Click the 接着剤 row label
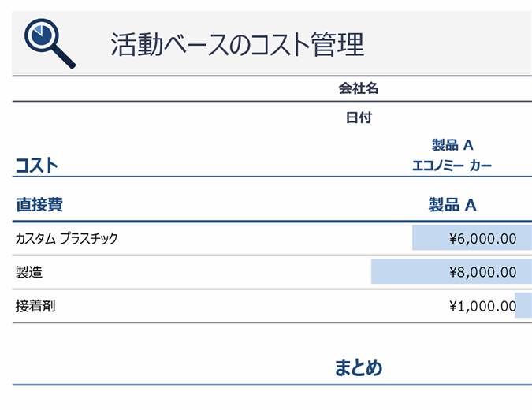Viewport: 532px width, 410px height. pyautogui.click(x=35, y=307)
